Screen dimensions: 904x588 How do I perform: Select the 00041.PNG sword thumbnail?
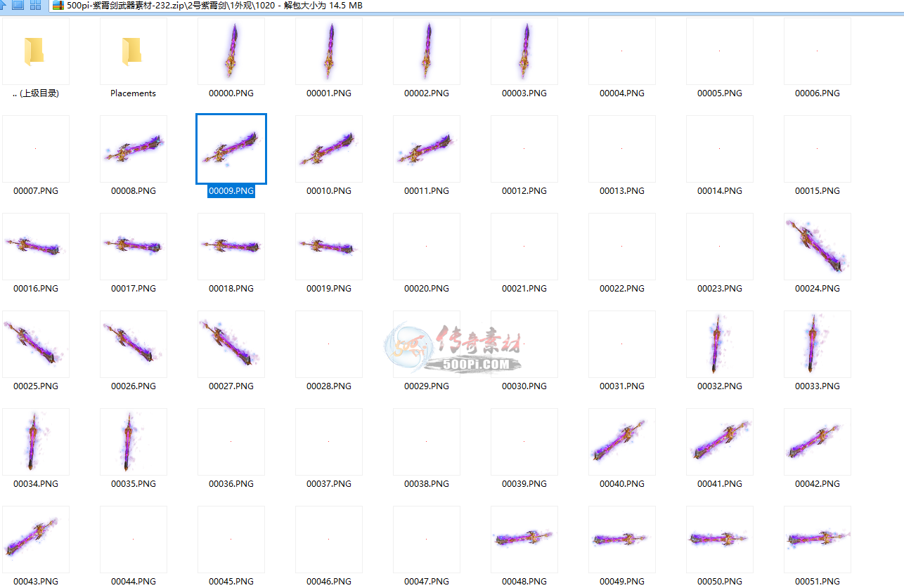tap(720, 442)
